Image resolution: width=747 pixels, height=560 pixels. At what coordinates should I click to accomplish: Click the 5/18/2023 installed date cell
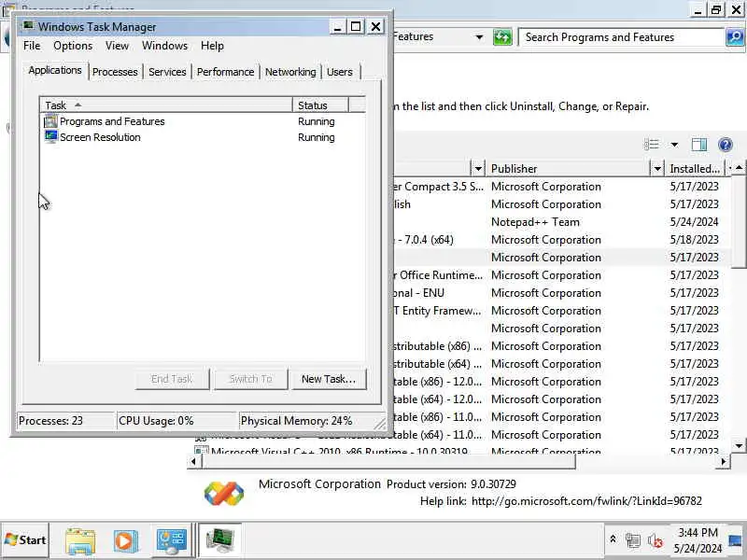click(694, 240)
